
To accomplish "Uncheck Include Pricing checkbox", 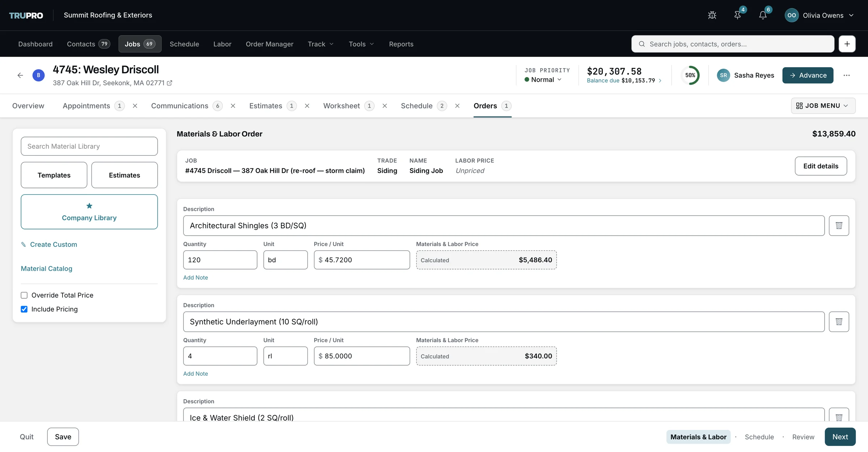I will 24,309.
